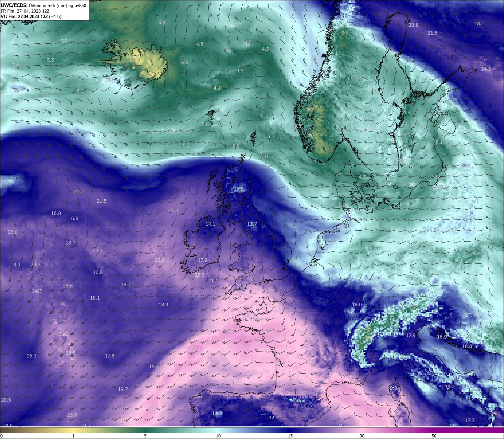Click the 12.7 value over northern England
Image resolution: width=504 pixels, height=439 pixels.
click(x=252, y=224)
